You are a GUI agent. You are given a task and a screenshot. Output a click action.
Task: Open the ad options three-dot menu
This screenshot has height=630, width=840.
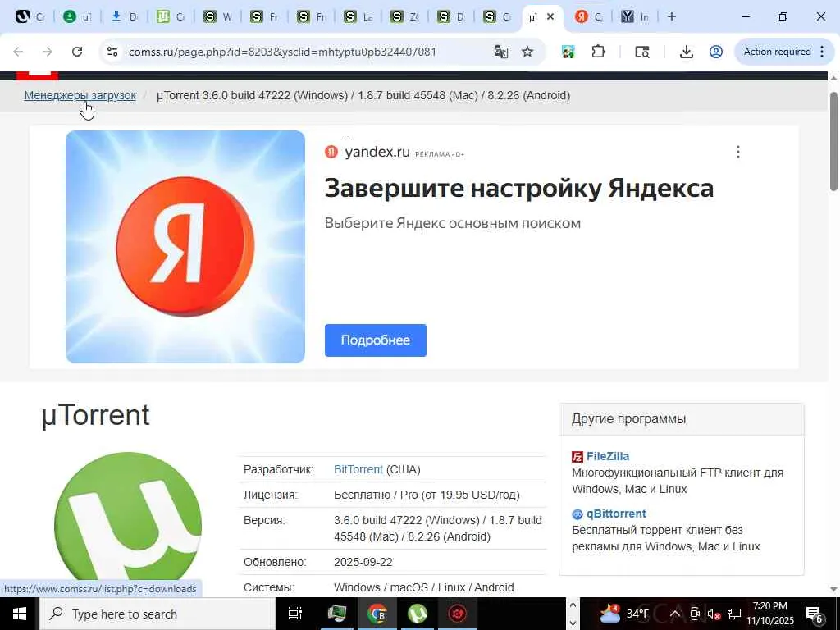[x=738, y=152]
